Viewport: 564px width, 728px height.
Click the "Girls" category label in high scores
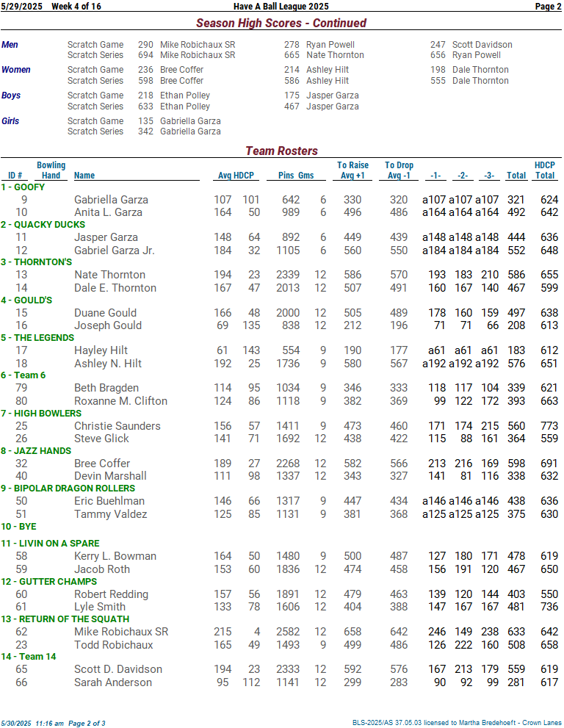click(11, 121)
